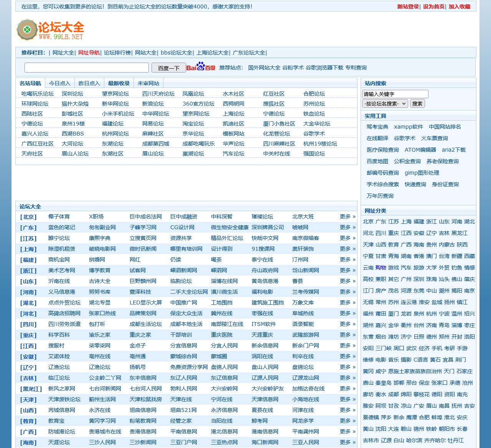Click the 论坛大全 site logo
Image resolution: width=491 pixels, height=448 pixels.
pyautogui.click(x=50, y=30)
